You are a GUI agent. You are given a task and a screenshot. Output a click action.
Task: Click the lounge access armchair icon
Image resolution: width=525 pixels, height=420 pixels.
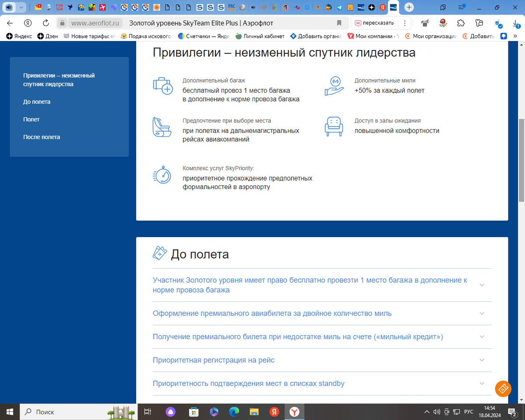[333, 126]
